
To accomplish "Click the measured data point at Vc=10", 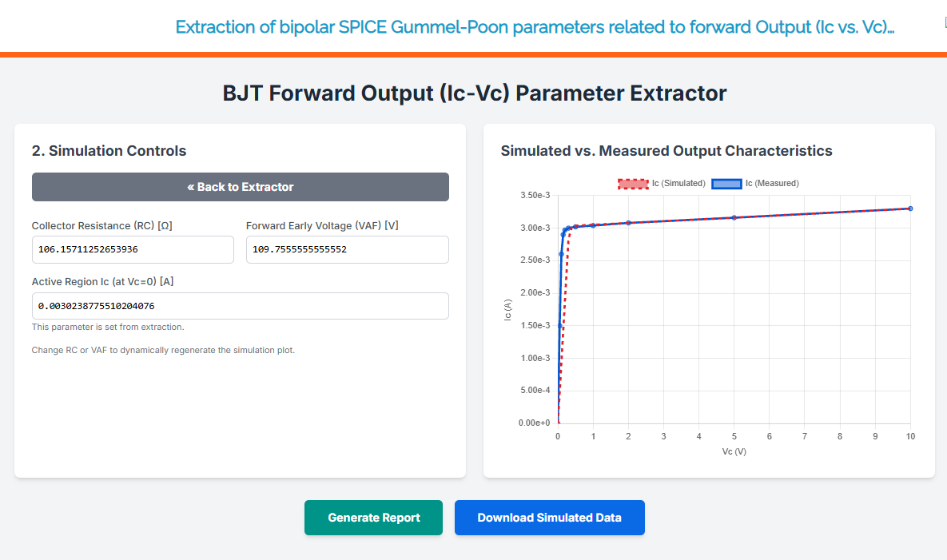I will [910, 209].
